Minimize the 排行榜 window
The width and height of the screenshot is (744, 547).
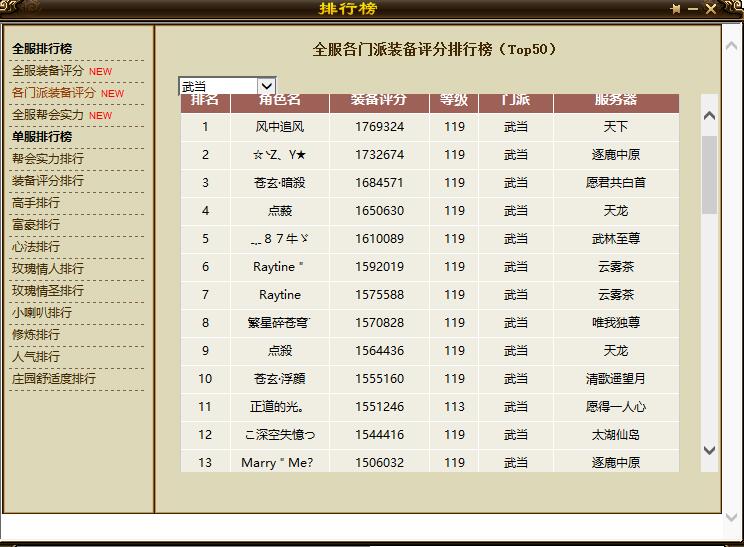pyautogui.click(x=692, y=9)
